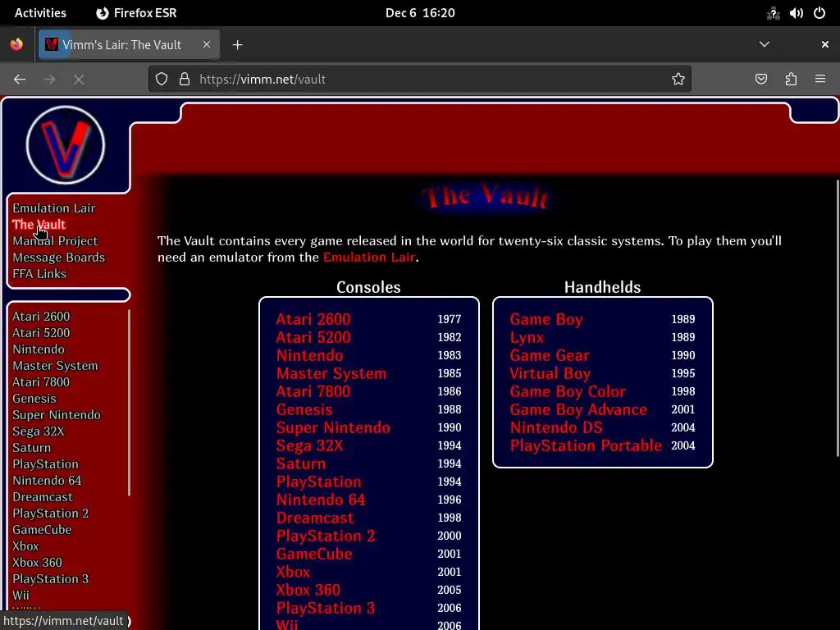
Task: Open a new tab with the plus button
Action: coord(238,45)
